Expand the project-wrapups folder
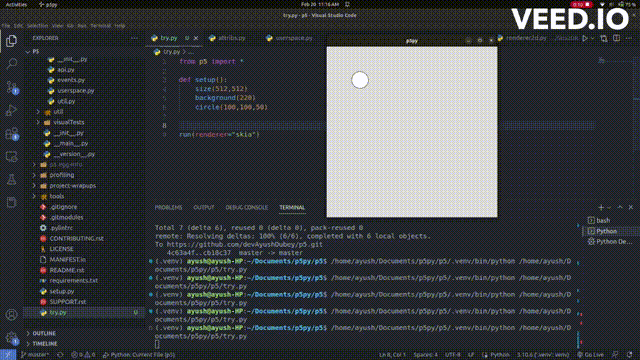The image size is (640, 360). [x=84, y=186]
